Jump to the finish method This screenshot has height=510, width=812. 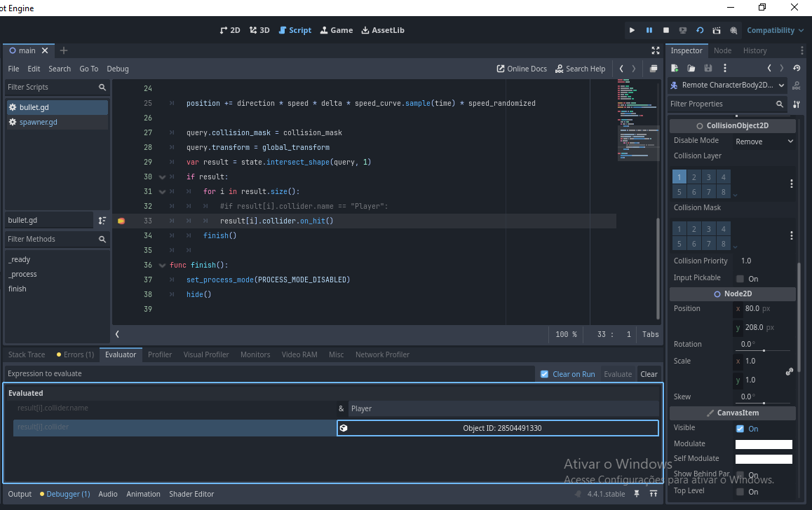[17, 289]
